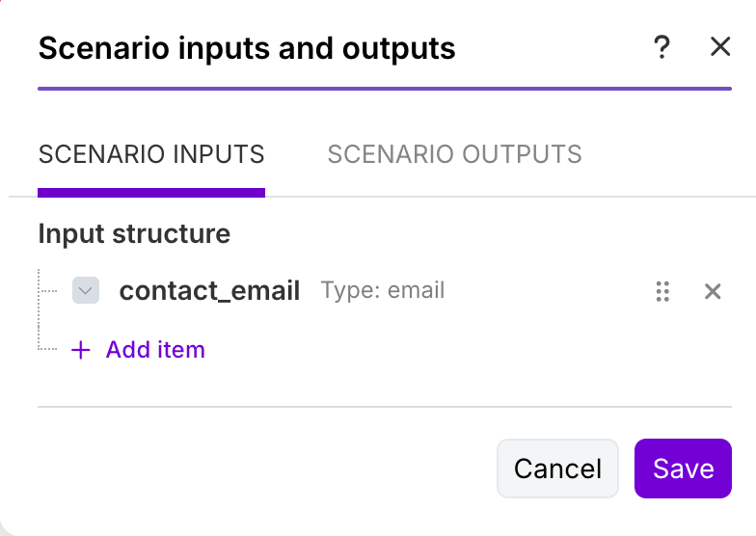756x536 pixels.
Task: Switch to the Scenario Inputs tab
Action: pyautogui.click(x=151, y=154)
